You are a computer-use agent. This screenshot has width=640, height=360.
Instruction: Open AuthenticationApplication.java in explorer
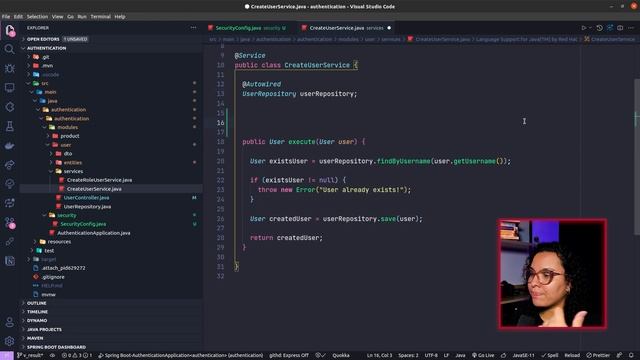(x=93, y=233)
